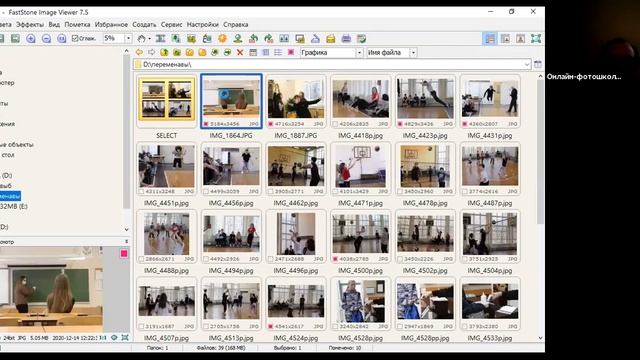Click the thumbnail list scroll-down arrow

tap(540, 338)
